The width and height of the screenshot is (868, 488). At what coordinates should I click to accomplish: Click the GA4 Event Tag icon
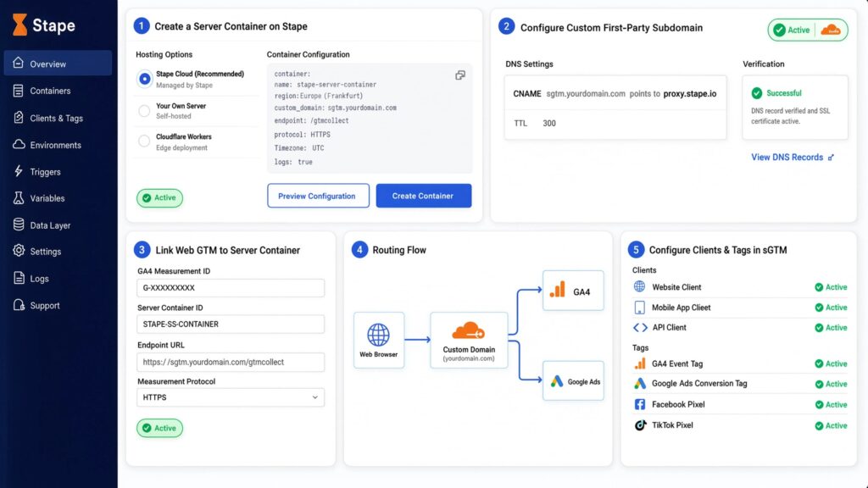(x=640, y=363)
